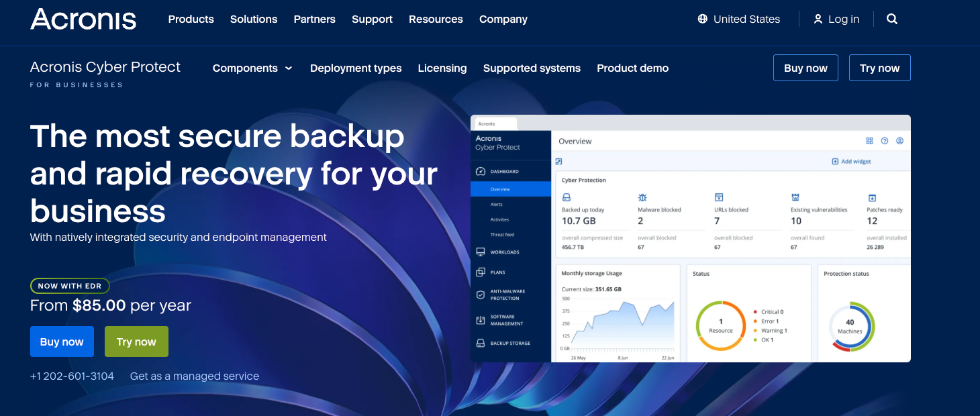Click the Software Management icon

pos(480,320)
